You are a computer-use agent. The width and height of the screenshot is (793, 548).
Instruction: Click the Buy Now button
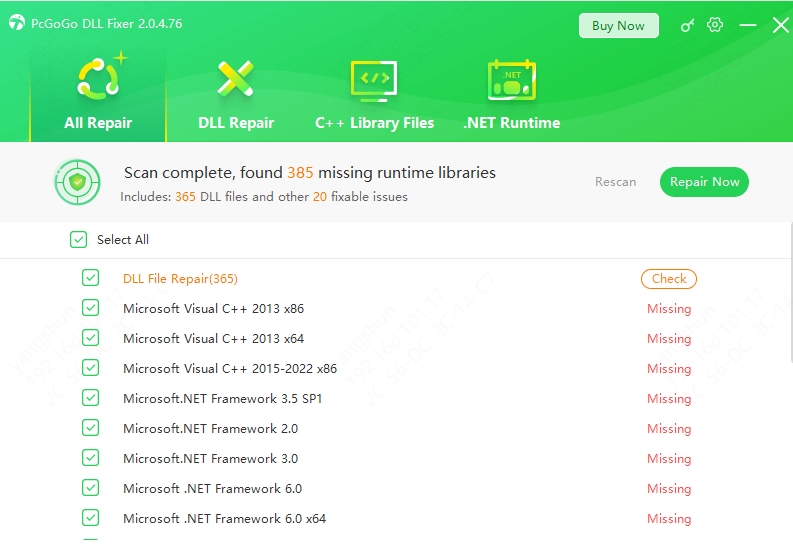click(619, 25)
